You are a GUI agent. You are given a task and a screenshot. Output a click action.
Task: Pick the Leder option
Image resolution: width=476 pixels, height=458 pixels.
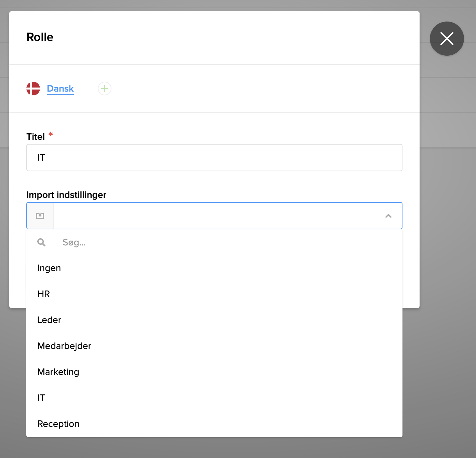[x=49, y=320]
